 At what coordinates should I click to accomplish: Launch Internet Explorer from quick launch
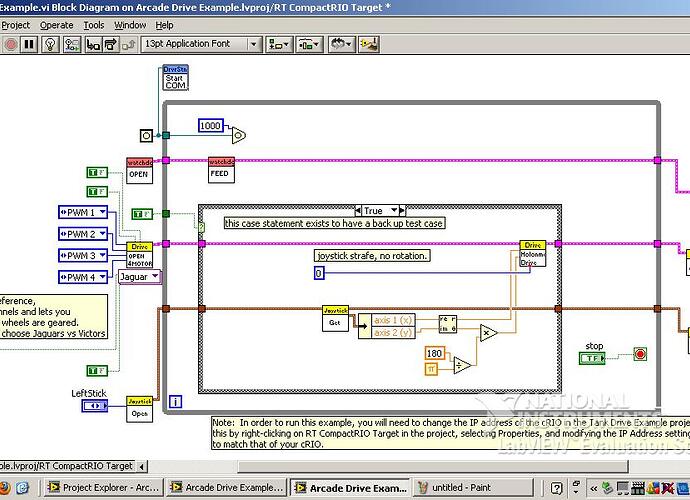pos(22,488)
